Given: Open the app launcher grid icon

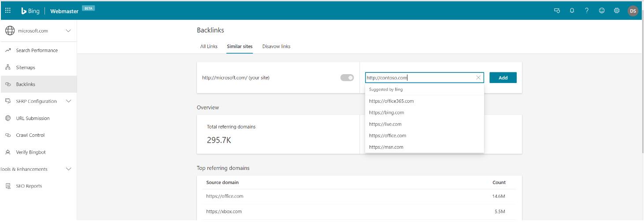Looking at the screenshot, I should [8, 11].
